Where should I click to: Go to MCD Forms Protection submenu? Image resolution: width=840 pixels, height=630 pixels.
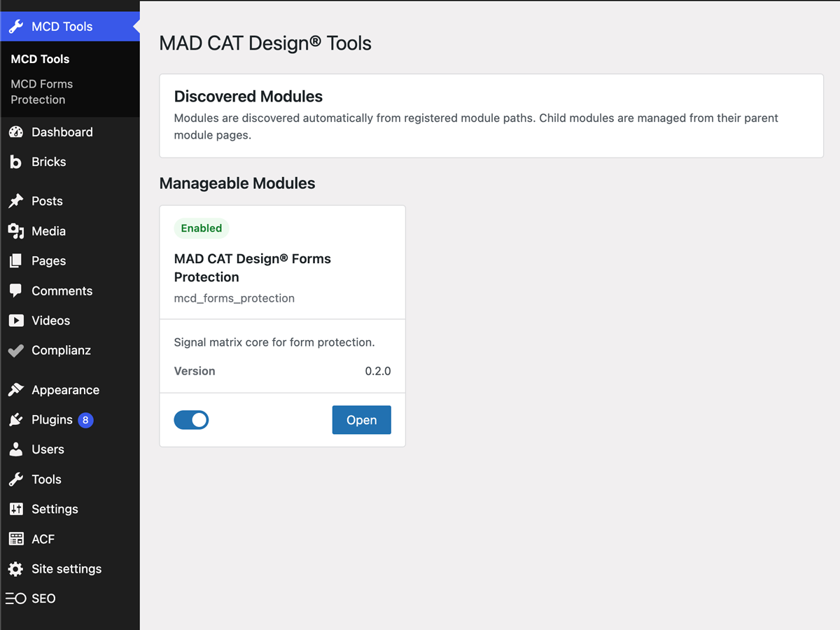[x=42, y=92]
